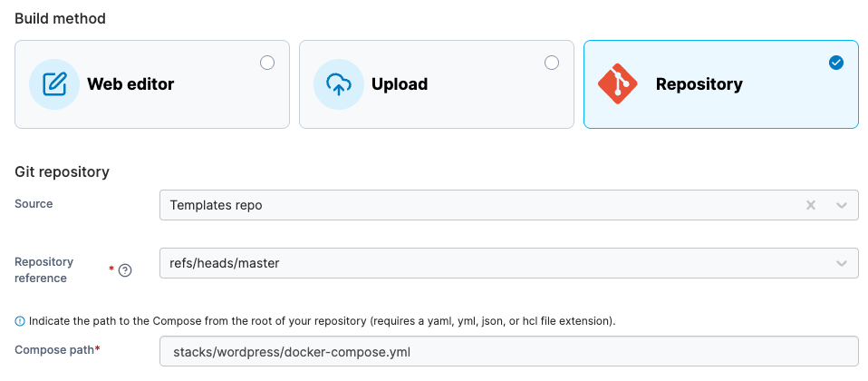
Task: Open the refs/heads/master reference dropdown
Action: [x=508, y=263]
